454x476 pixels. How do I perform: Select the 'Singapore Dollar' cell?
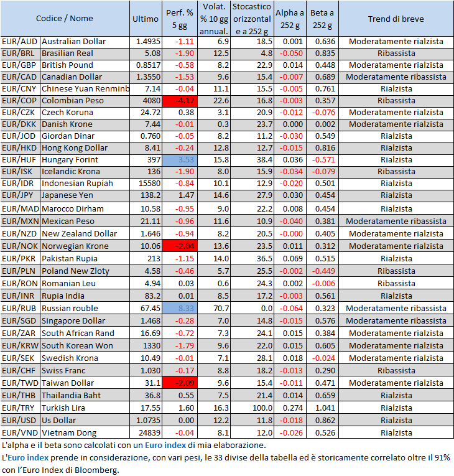click(x=85, y=321)
